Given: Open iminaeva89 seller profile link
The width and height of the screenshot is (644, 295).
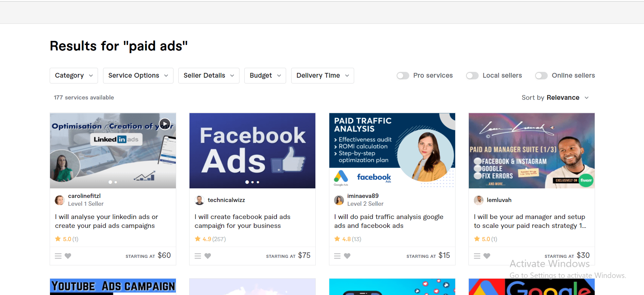Looking at the screenshot, I should click(363, 196).
